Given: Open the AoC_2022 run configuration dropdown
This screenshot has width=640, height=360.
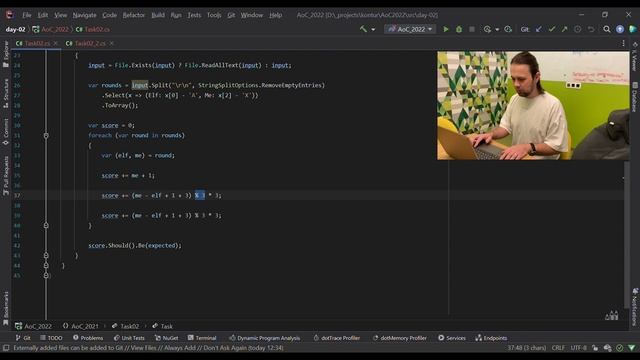Looking at the screenshot, I should tap(410, 29).
